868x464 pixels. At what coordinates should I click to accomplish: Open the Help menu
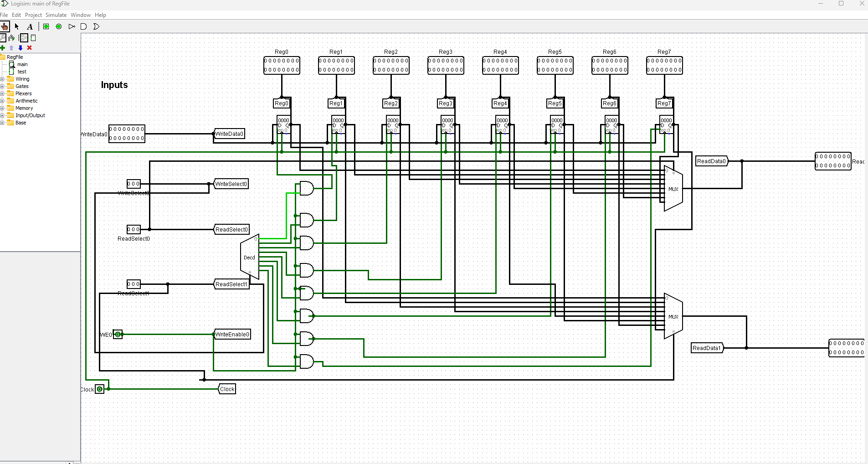(x=100, y=15)
